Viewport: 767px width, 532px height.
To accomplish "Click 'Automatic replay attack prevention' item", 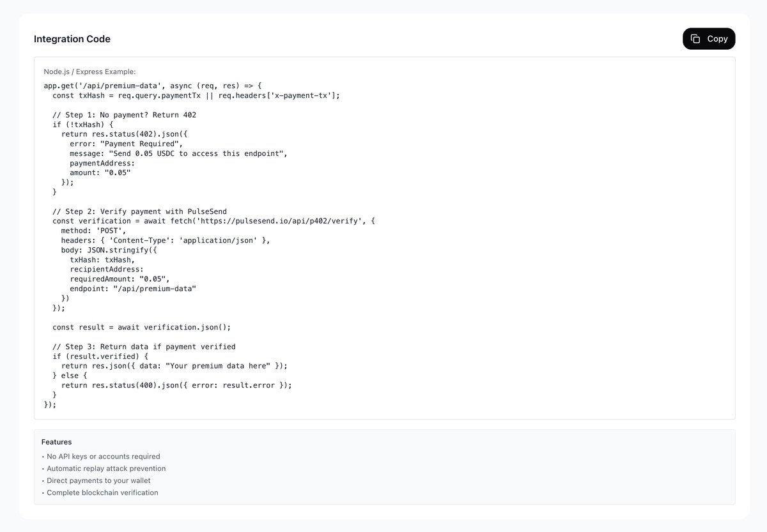I will click(106, 469).
